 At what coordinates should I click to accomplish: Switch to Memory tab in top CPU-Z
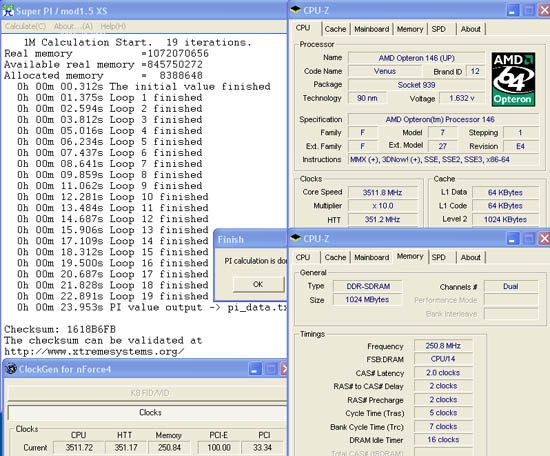point(410,29)
